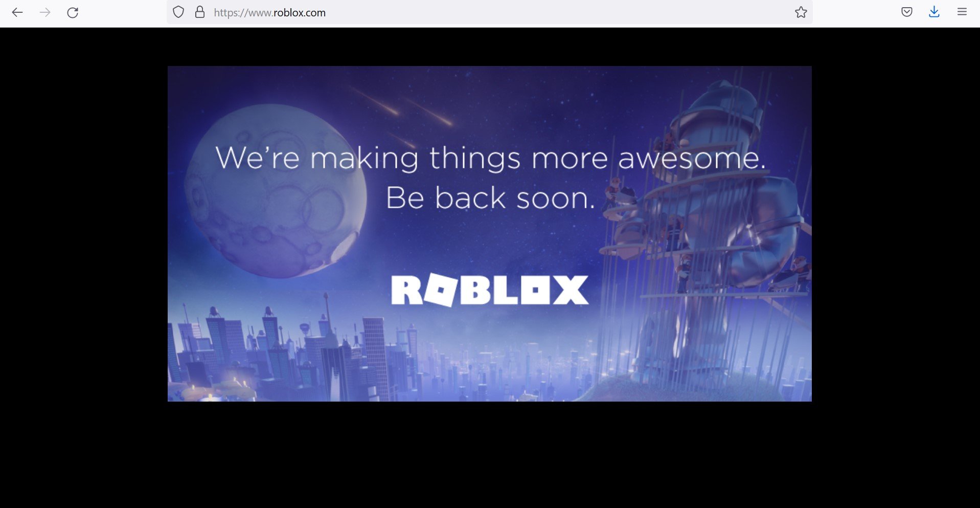Click the ROBLOX logo in the banner

490,290
